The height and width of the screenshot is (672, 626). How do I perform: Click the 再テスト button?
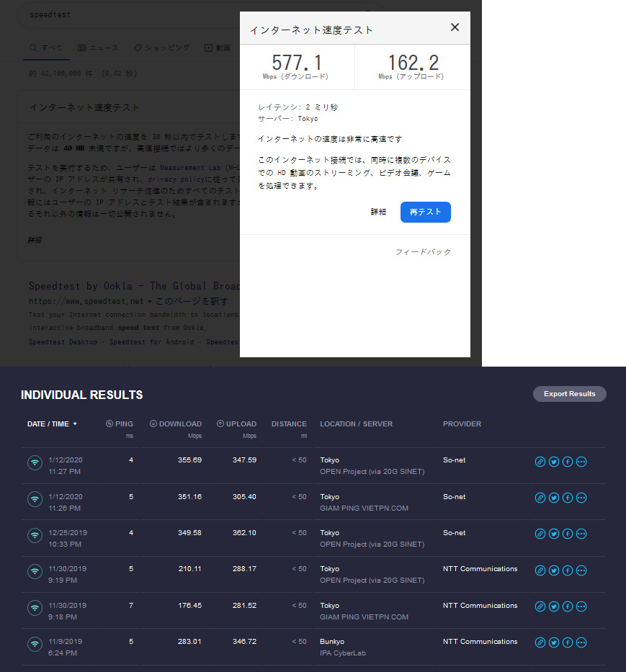click(x=425, y=212)
